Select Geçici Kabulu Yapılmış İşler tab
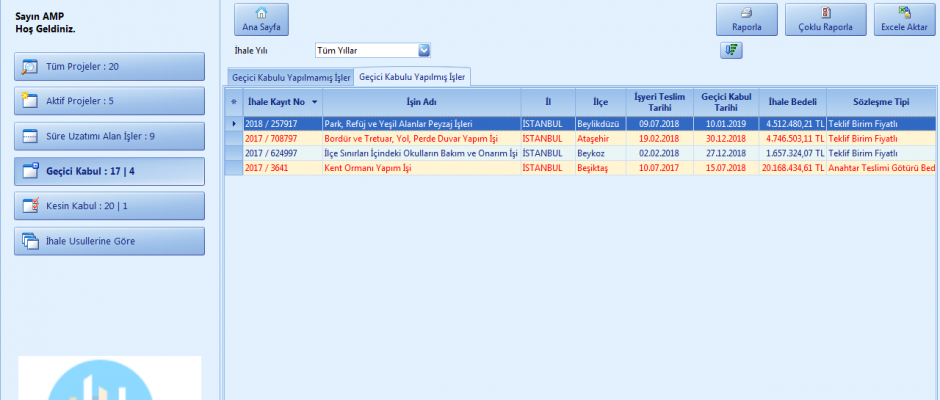This screenshot has width=940, height=400. point(412,77)
